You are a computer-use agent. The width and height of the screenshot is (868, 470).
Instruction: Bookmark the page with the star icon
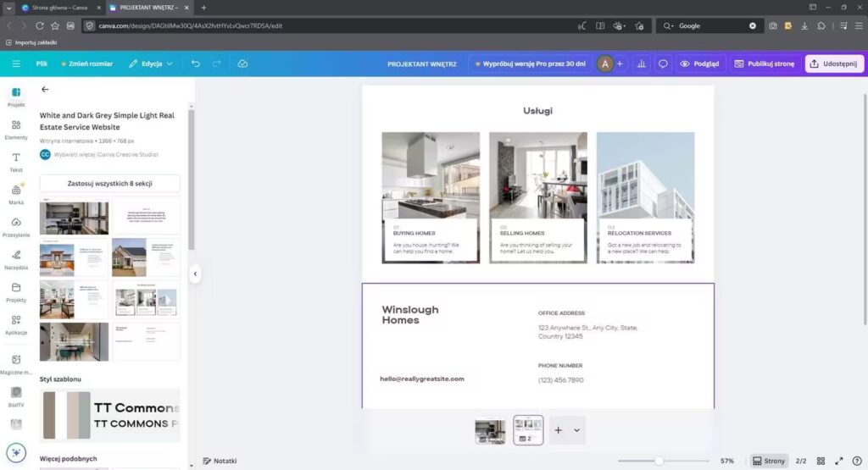[55, 25]
